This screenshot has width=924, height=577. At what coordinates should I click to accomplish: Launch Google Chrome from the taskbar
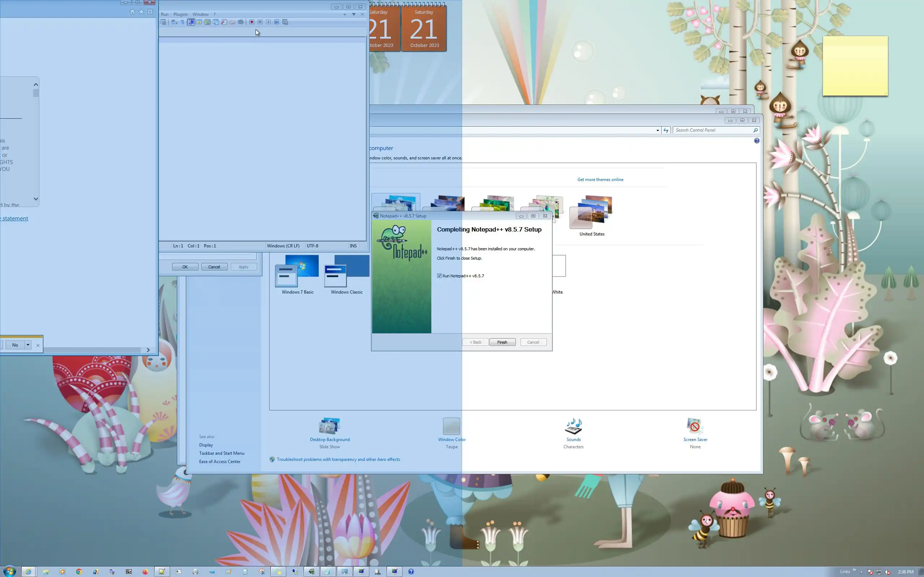coord(79,571)
